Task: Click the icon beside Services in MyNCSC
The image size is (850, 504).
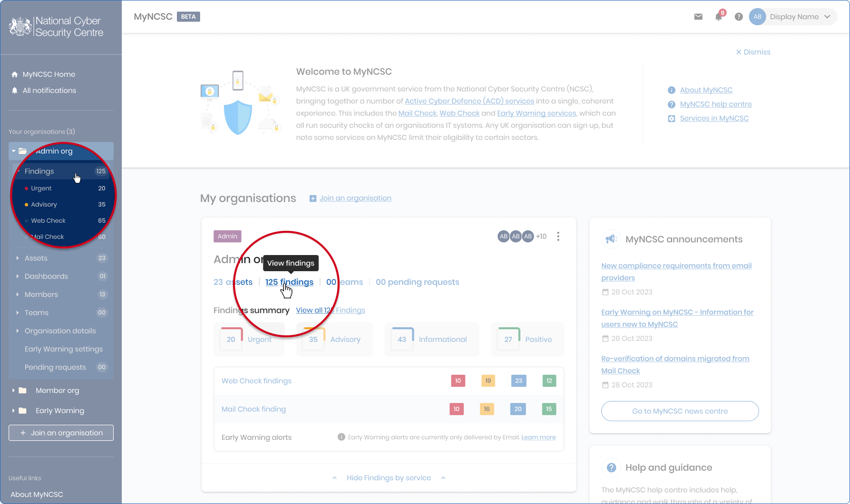Action: [672, 119]
